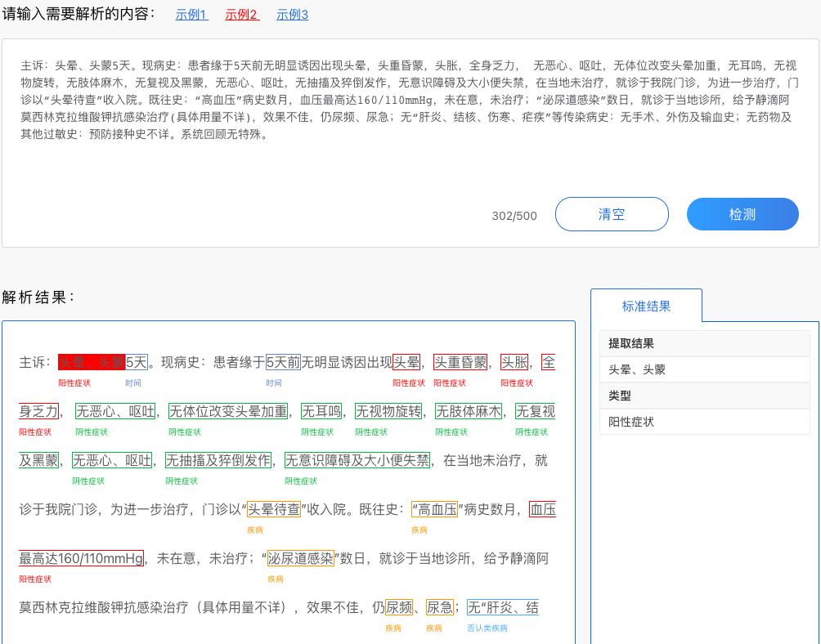Open the 示例1 example link
The width and height of the screenshot is (821, 644).
191,15
